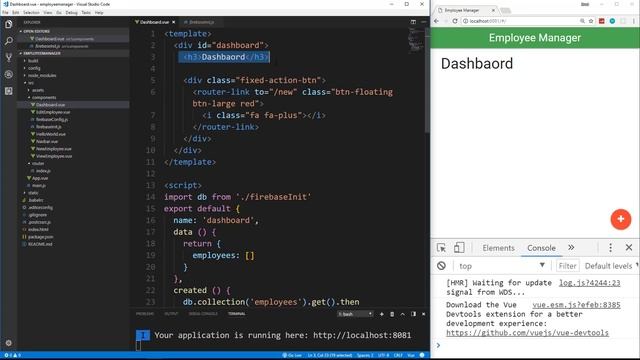Screen dimensions: 640x360
Task: Reload the localhost page in Chrome
Action: coord(455,21)
